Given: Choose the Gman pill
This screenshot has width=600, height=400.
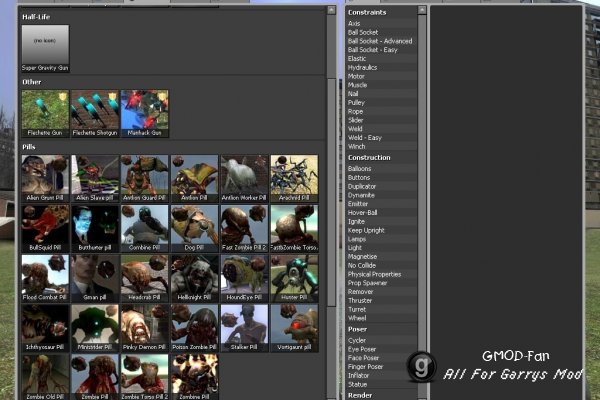Looking at the screenshot, I should (95, 278).
